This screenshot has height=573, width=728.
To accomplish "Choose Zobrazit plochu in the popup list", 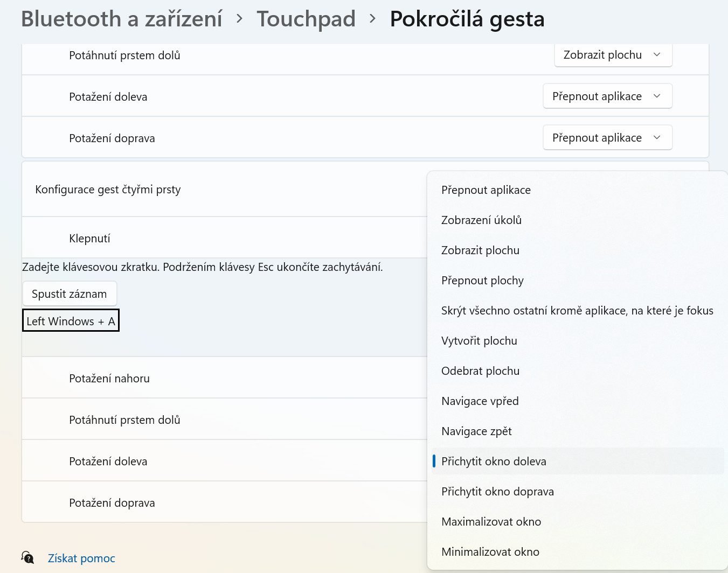I will pyautogui.click(x=578, y=250).
